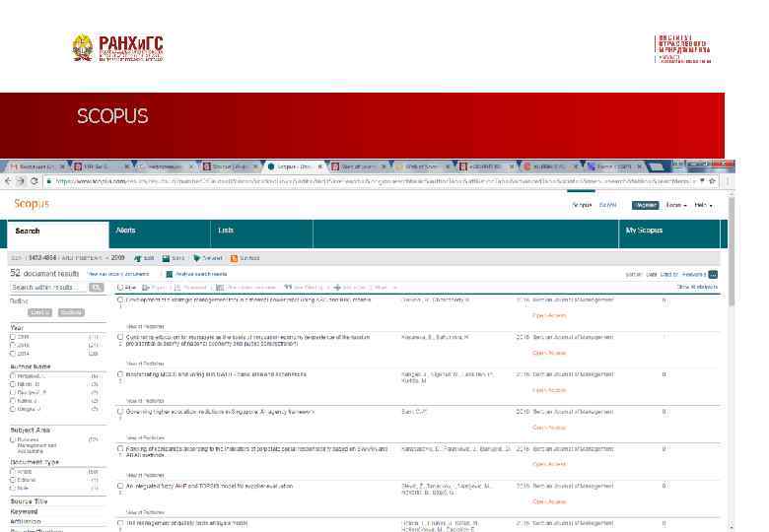Click the Edit search icon
This screenshot has width=769, height=532.
(x=138, y=258)
